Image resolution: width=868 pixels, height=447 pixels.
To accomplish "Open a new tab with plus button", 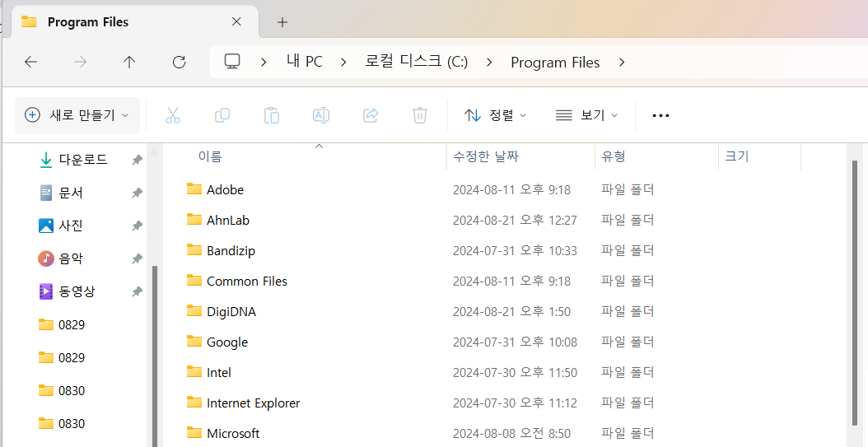I will [282, 22].
